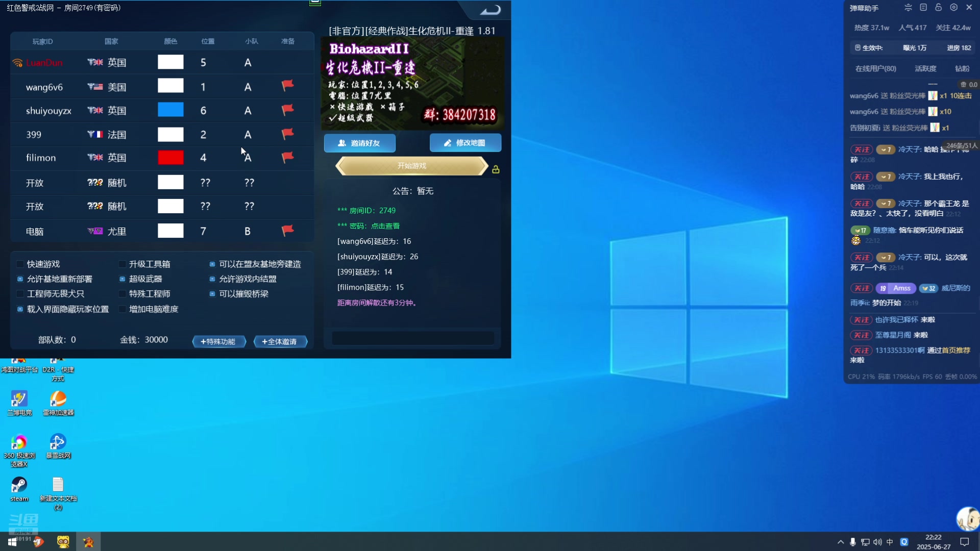Click the 修改地图 button
The height and width of the screenshot is (551, 980).
[465, 143]
